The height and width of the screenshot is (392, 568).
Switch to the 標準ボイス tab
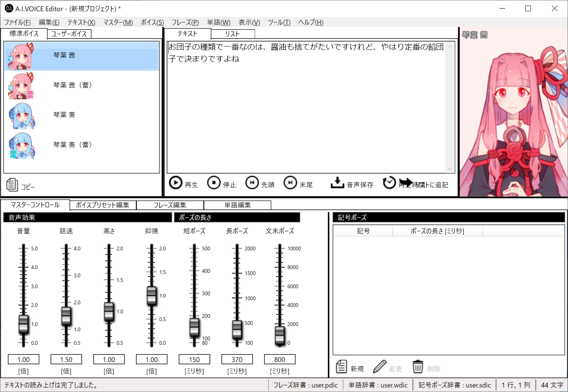24,33
